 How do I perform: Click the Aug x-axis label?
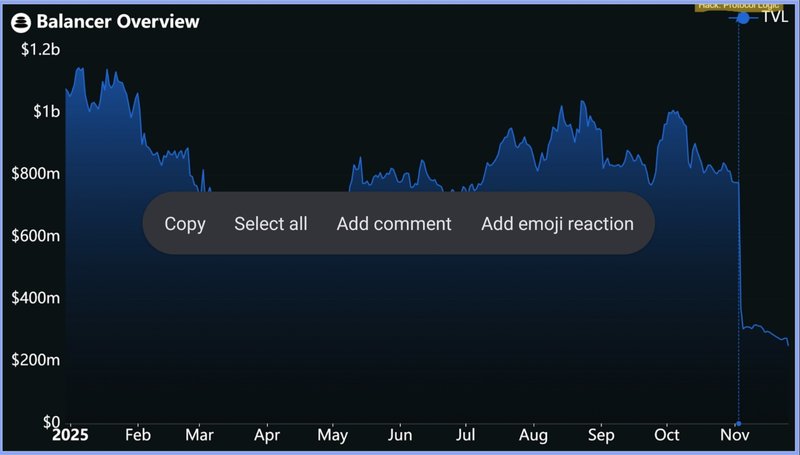pyautogui.click(x=533, y=436)
